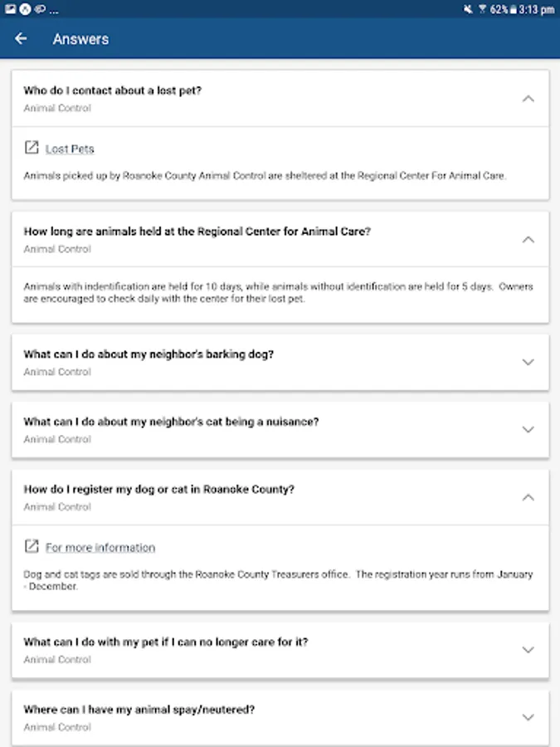Tap the question about registering a dog or cat
560x747 pixels.
click(x=158, y=490)
